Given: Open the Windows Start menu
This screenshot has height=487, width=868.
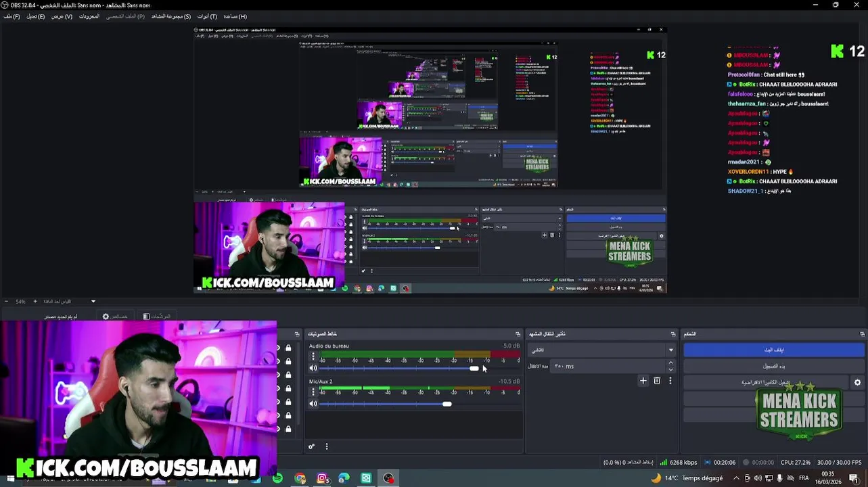Looking at the screenshot, I should pyautogui.click(x=9, y=479).
